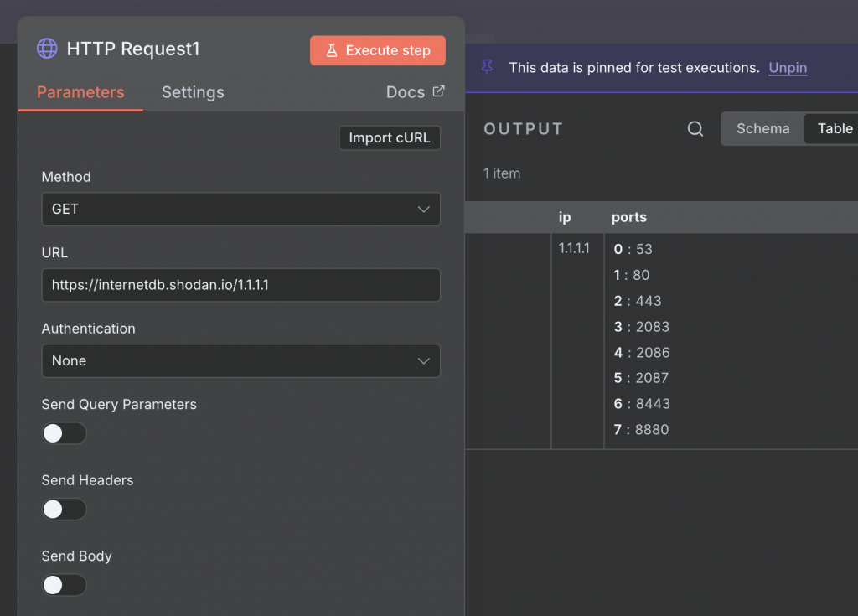
Task: Expand the Authentication dropdown set to None
Action: point(240,360)
